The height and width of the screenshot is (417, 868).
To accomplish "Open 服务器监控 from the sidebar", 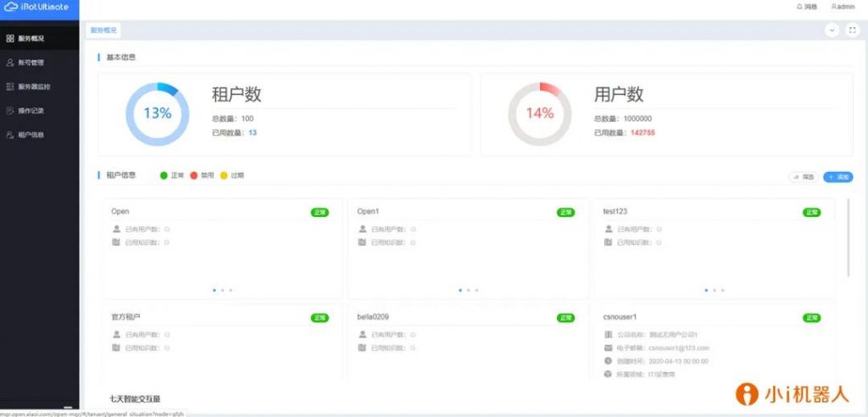I will coord(34,86).
